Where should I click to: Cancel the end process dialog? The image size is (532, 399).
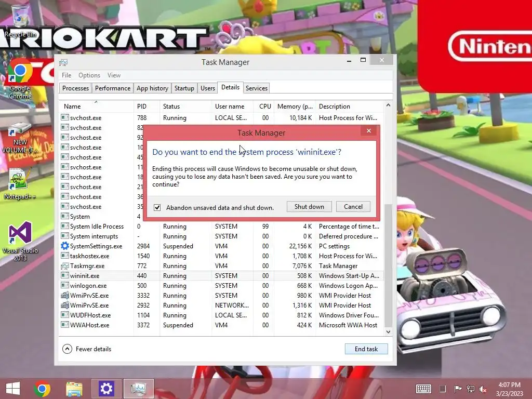(353, 207)
